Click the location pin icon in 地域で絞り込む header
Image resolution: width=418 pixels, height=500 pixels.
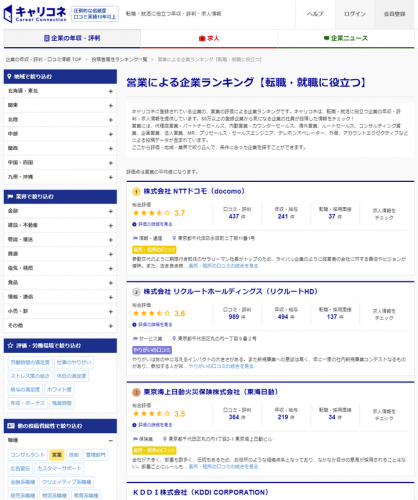point(9,76)
